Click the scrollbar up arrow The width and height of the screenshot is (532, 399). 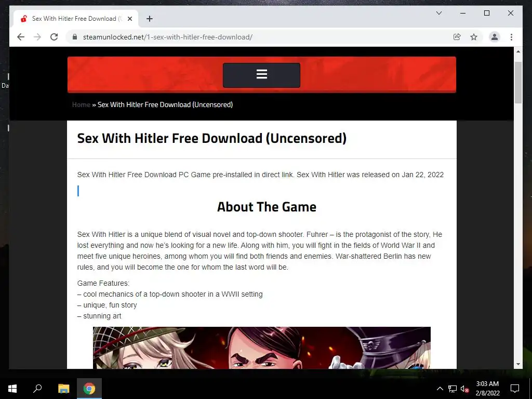pyautogui.click(x=518, y=51)
